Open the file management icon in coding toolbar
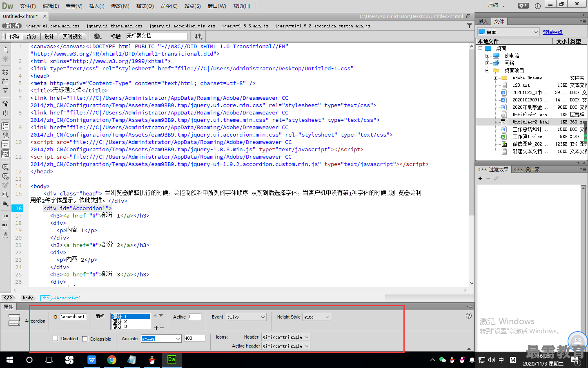Image resolution: width=588 pixels, height=368 pixels. 5,49
